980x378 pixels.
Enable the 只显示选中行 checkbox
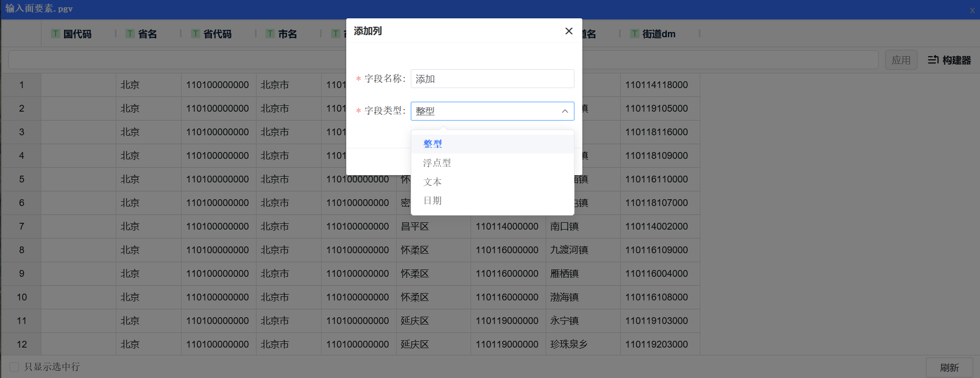14,367
